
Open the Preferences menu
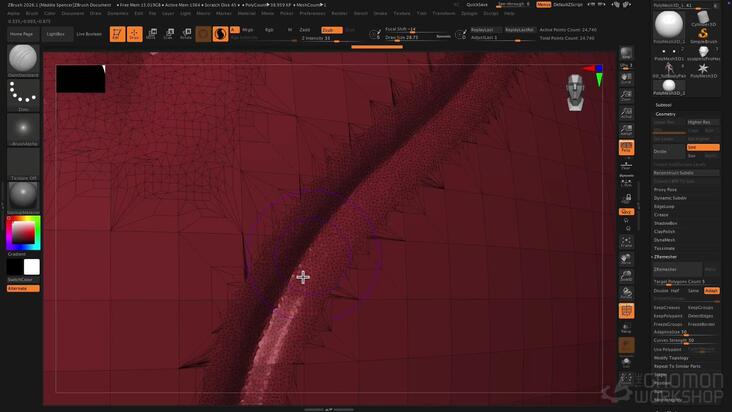[x=312, y=14]
